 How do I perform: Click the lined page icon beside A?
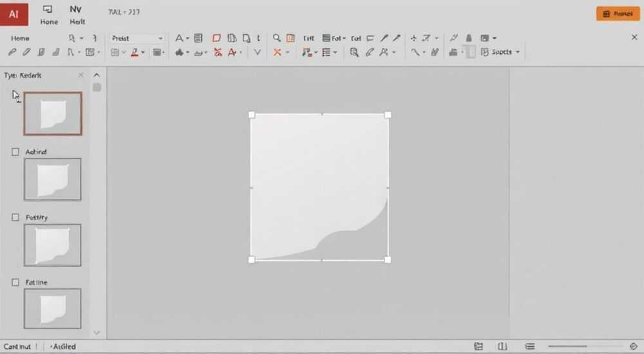point(198,38)
